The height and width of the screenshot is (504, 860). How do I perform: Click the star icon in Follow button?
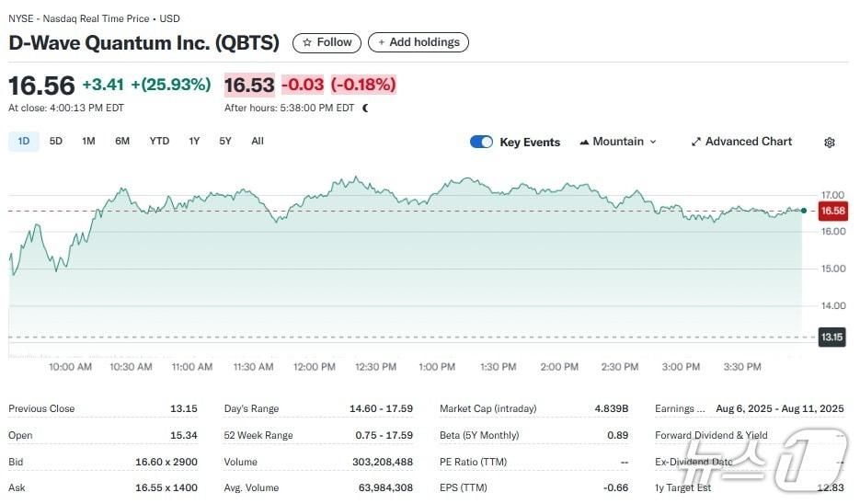(x=307, y=42)
